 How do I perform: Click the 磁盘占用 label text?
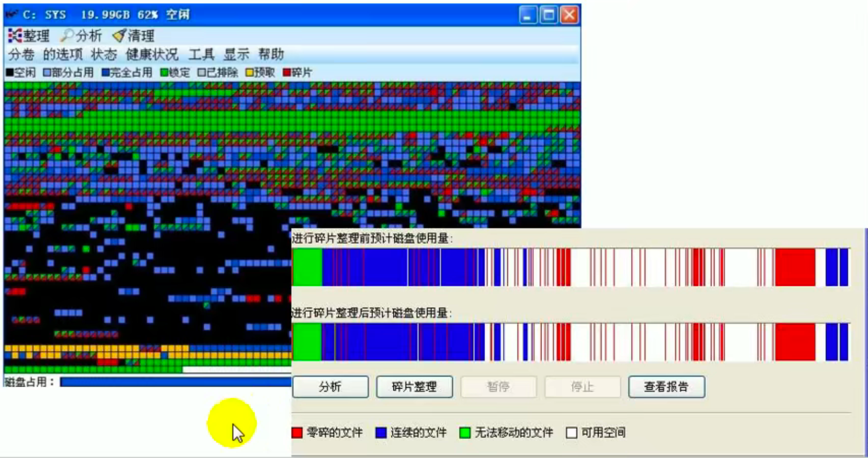point(29,382)
